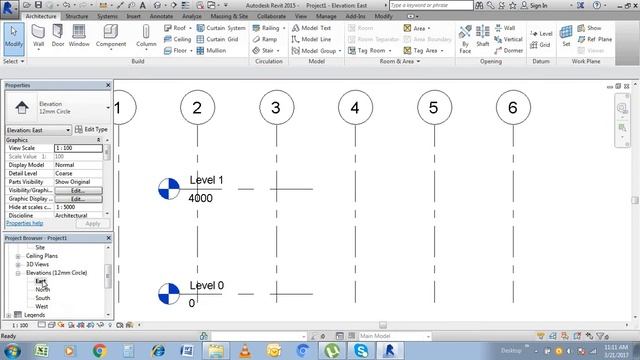640x360 pixels.
Task: Select the Modify tool
Action: [14, 39]
